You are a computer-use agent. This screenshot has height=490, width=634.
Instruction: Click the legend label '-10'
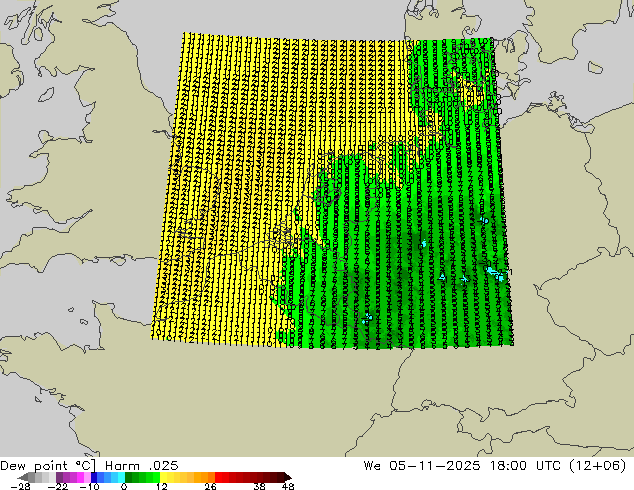point(89,487)
